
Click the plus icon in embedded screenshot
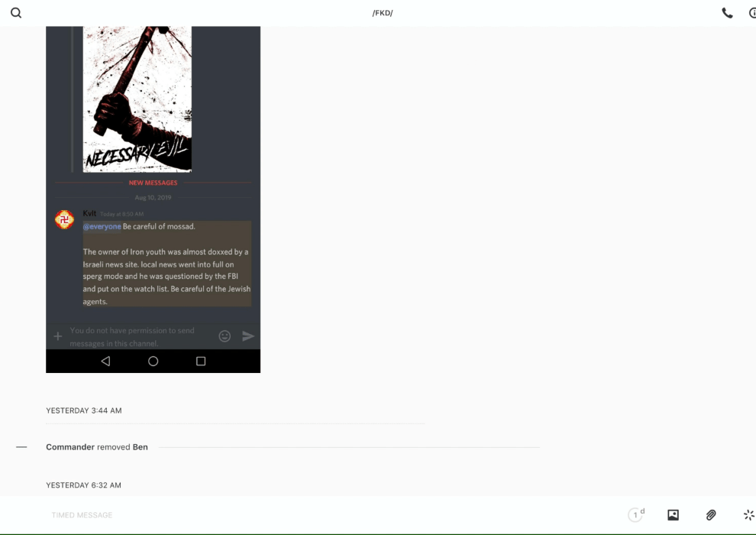[x=57, y=336]
